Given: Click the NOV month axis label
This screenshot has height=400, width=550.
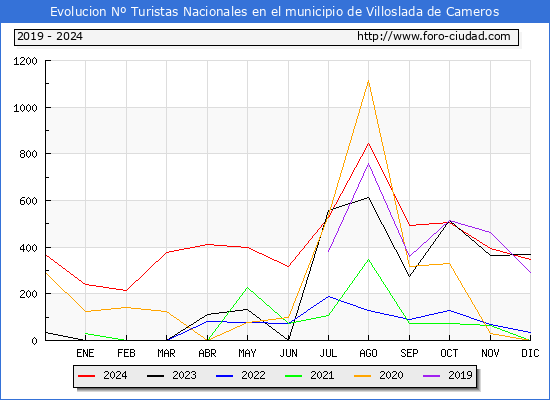Looking at the screenshot, I should tap(490, 353).
